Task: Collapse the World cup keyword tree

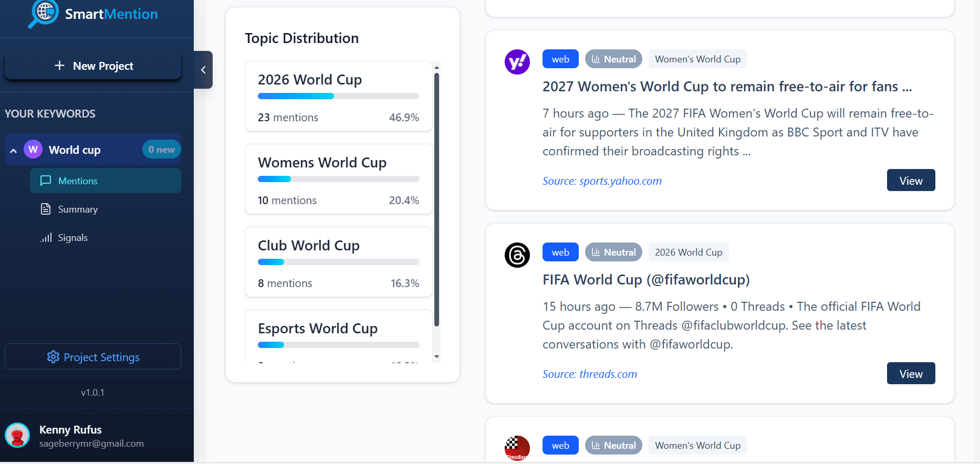Action: tap(14, 151)
